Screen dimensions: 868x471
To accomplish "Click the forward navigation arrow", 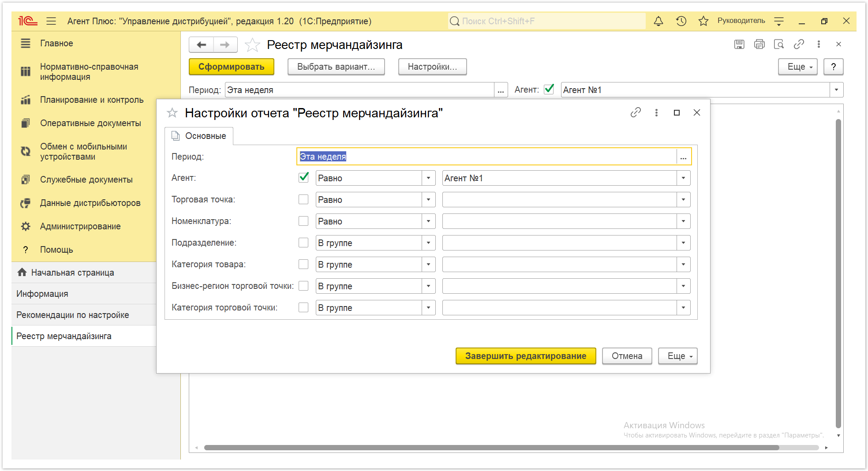I will tap(225, 45).
